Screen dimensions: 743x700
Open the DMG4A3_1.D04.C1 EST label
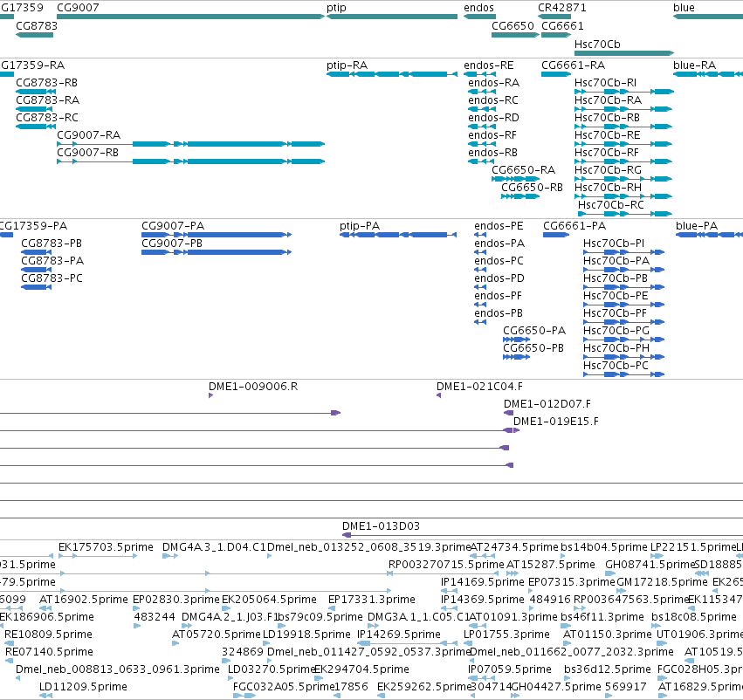[214, 547]
